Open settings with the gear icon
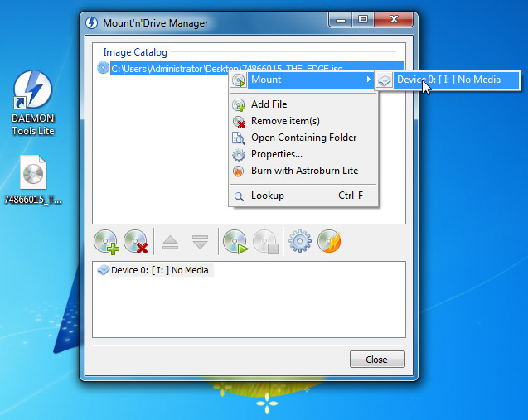The width and height of the screenshot is (528, 420). 298,242
